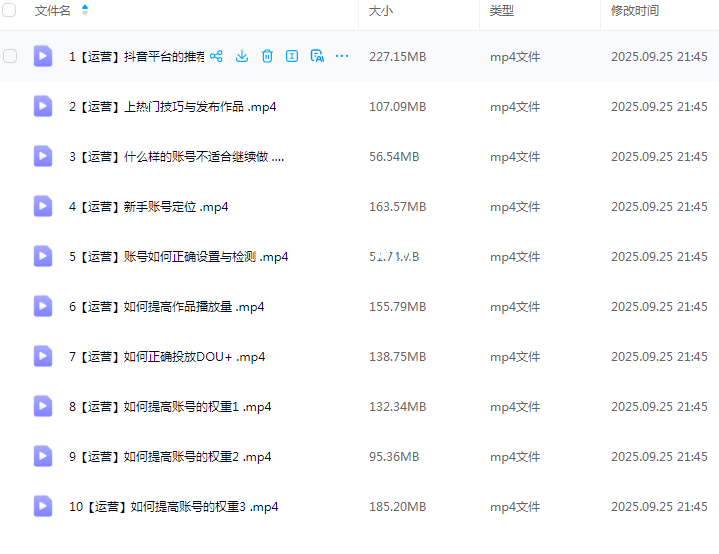This screenshot has width=719, height=554.
Task: Open the more options three-dots menu in row one
Action: click(x=342, y=57)
